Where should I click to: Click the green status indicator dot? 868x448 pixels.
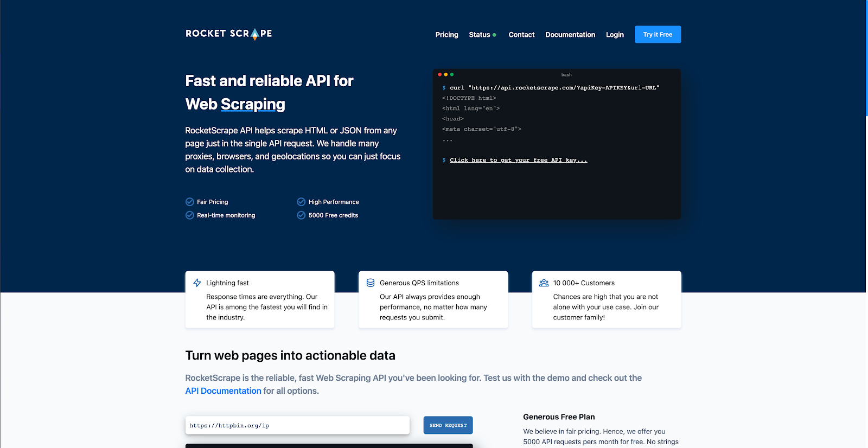[494, 35]
